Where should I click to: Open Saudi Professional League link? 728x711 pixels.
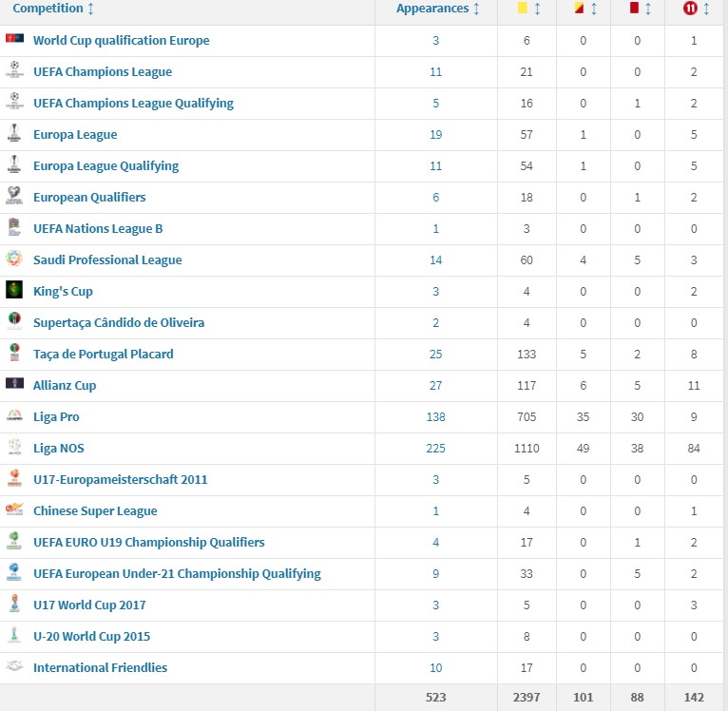coord(107,260)
